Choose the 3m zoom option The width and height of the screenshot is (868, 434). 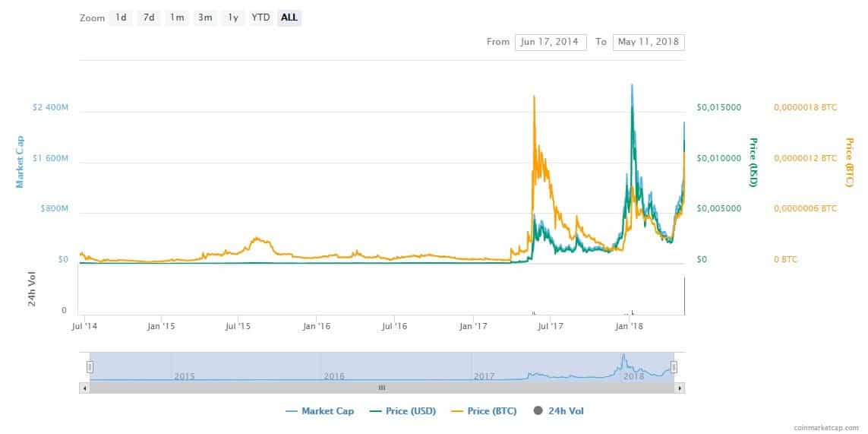pos(204,17)
